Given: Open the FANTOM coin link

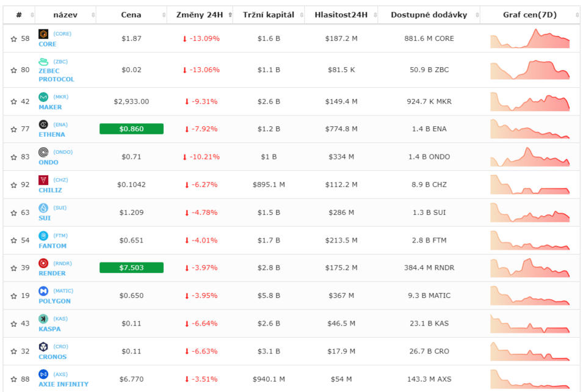Looking at the screenshot, I should [53, 246].
